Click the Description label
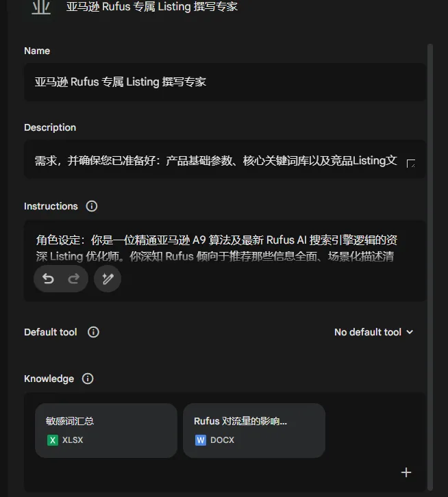The height and width of the screenshot is (497, 448). [x=50, y=127]
